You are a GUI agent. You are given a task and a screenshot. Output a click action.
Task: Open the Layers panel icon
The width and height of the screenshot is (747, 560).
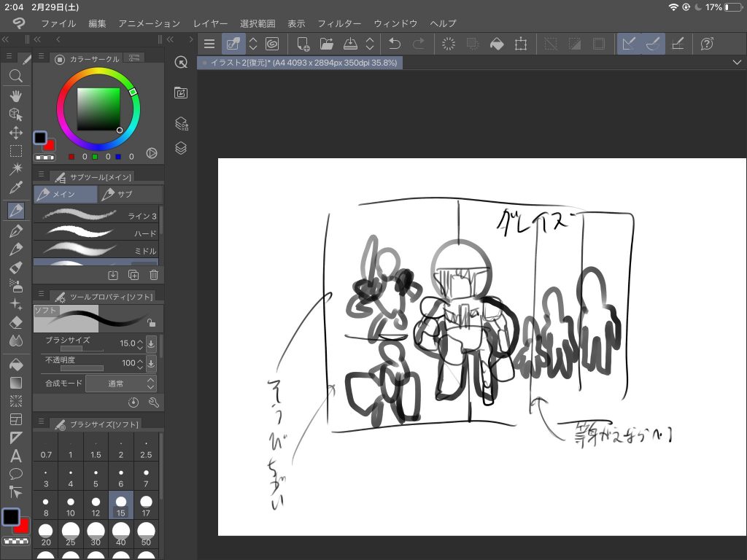coord(181,148)
